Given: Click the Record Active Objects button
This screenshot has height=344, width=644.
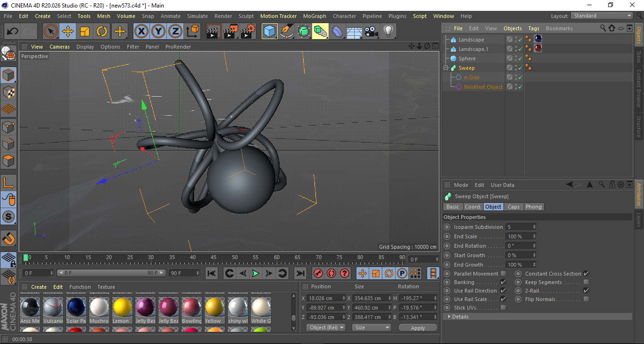Looking at the screenshot, I should 318,273.
